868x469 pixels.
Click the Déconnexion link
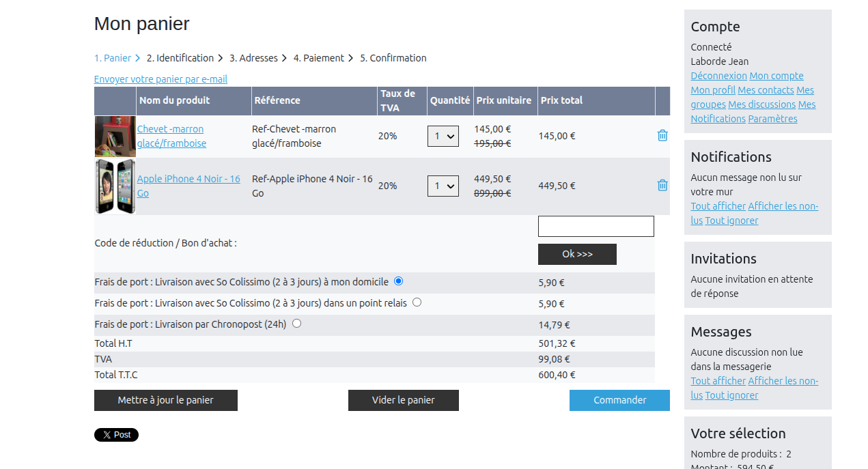point(718,76)
